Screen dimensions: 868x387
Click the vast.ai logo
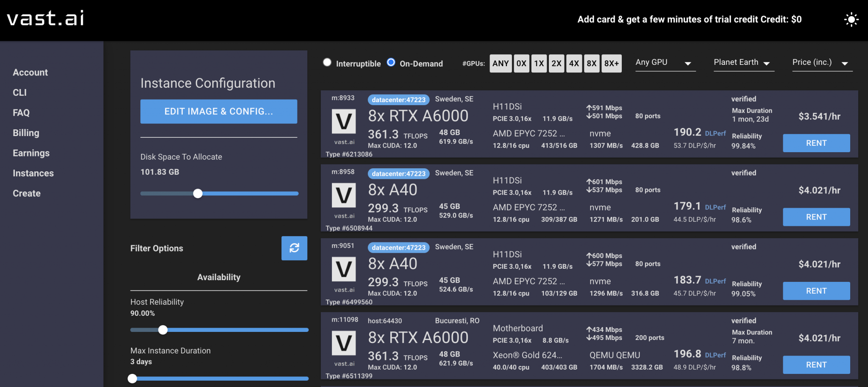coord(45,18)
